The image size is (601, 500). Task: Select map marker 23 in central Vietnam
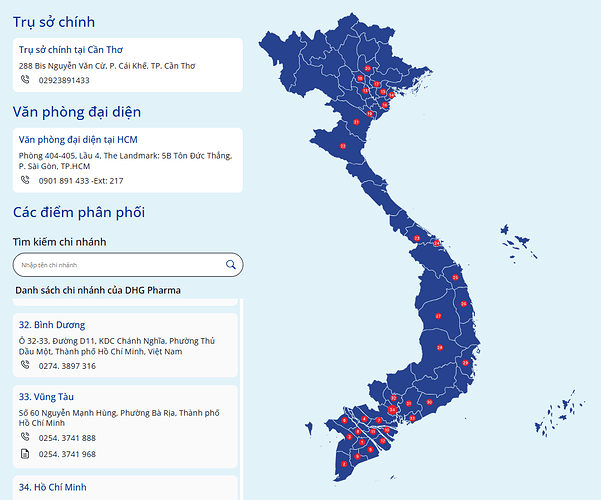click(x=417, y=238)
